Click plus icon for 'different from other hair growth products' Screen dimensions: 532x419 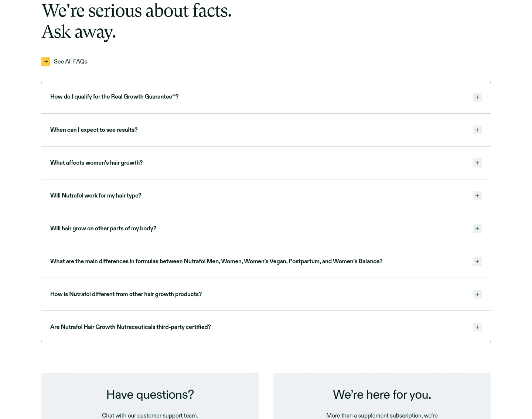tap(477, 294)
